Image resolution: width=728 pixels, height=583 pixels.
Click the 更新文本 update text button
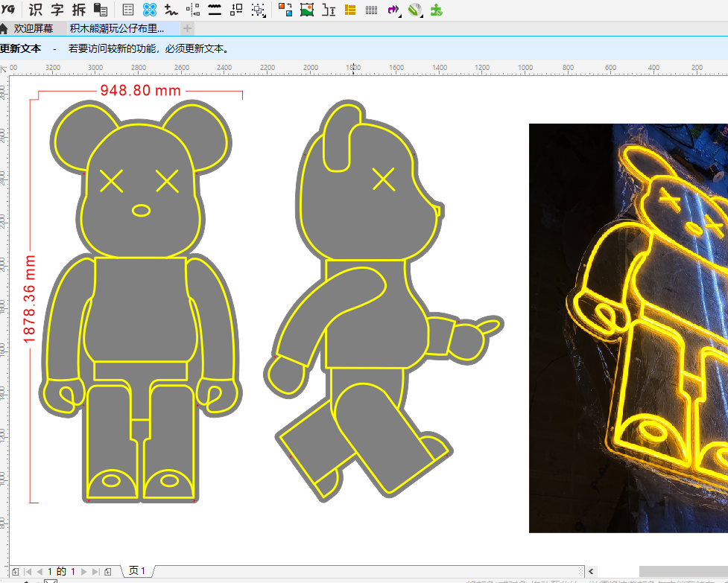tap(20, 48)
